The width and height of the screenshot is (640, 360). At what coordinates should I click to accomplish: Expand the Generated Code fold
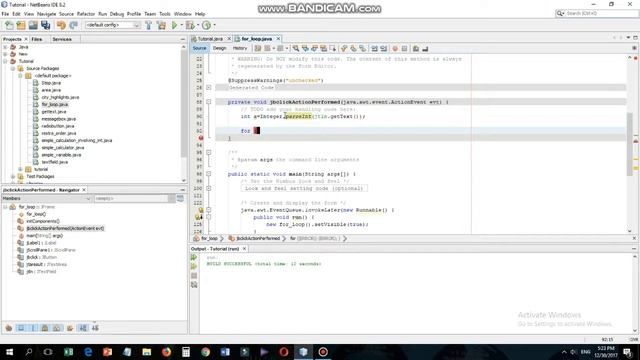coord(209,88)
